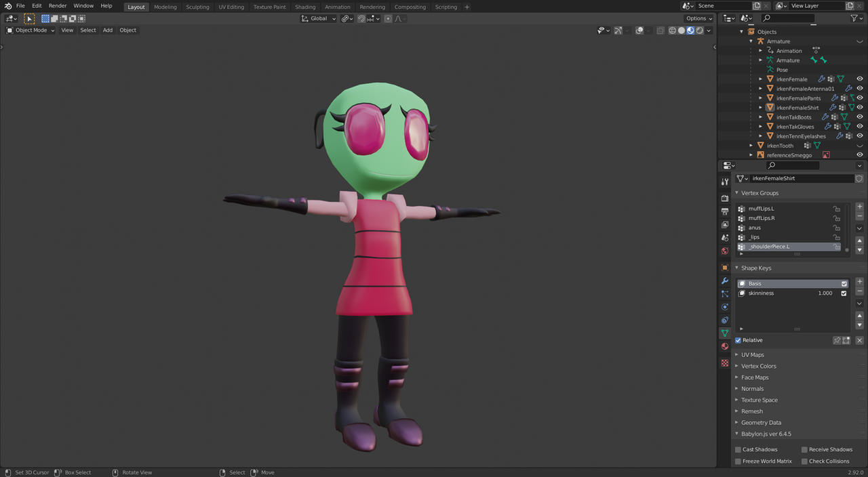Open the Object Mode dropdown

[31, 30]
